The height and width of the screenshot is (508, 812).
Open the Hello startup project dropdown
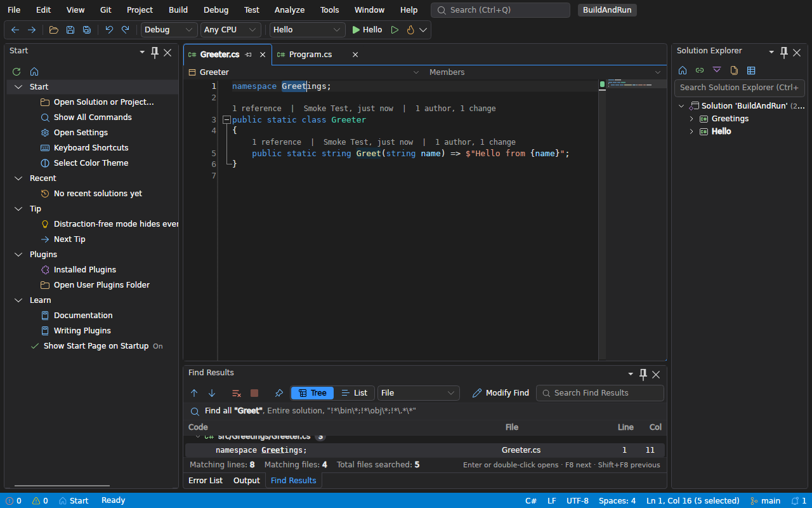[308, 30]
